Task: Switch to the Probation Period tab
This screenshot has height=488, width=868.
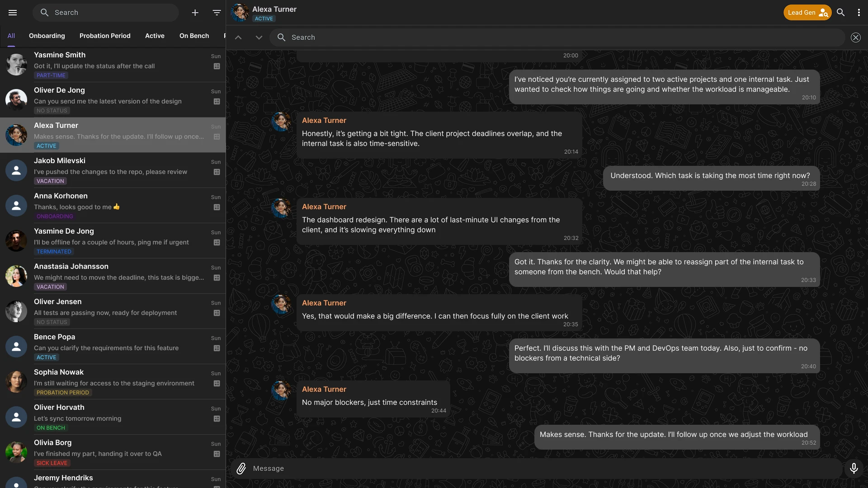Action: (105, 36)
